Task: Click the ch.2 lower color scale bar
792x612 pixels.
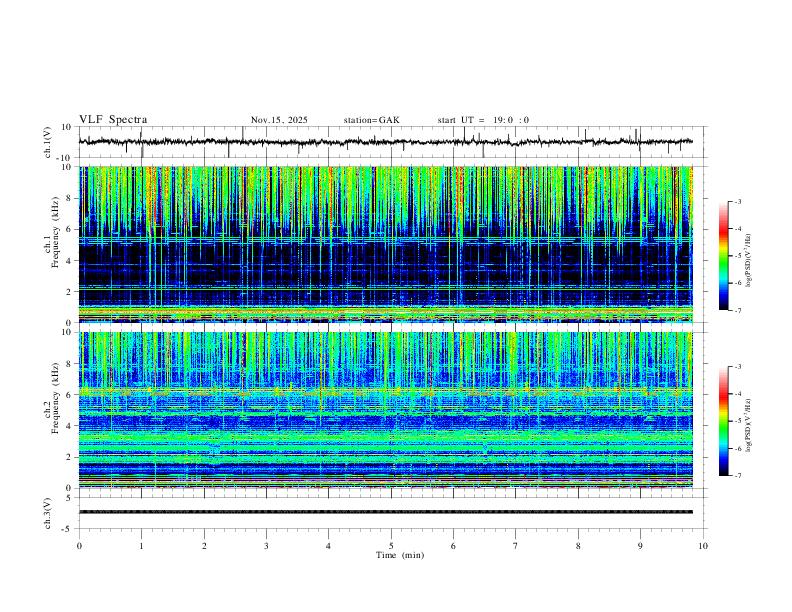Action: (x=724, y=421)
